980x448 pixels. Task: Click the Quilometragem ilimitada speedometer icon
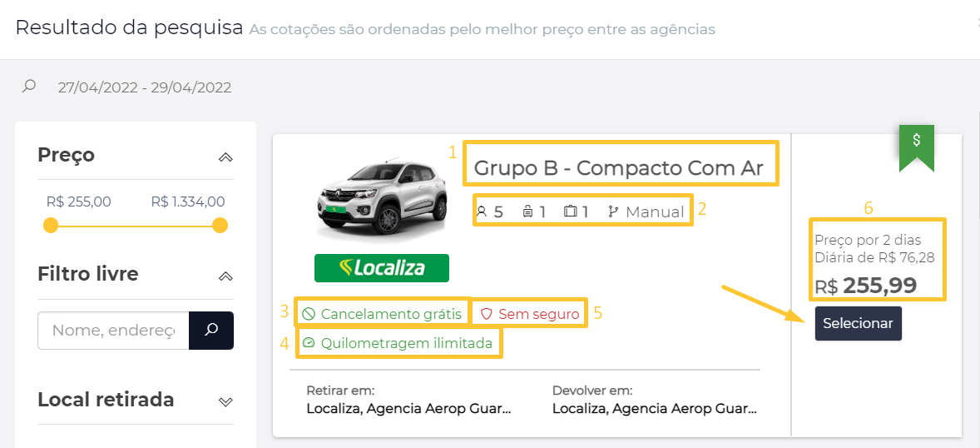308,343
